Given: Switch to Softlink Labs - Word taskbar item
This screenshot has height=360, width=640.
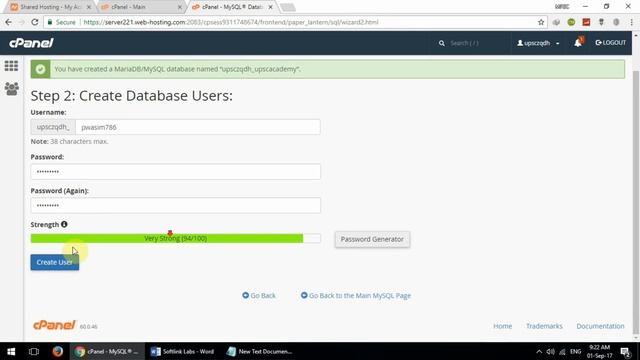Looking at the screenshot, I should coord(182,351).
